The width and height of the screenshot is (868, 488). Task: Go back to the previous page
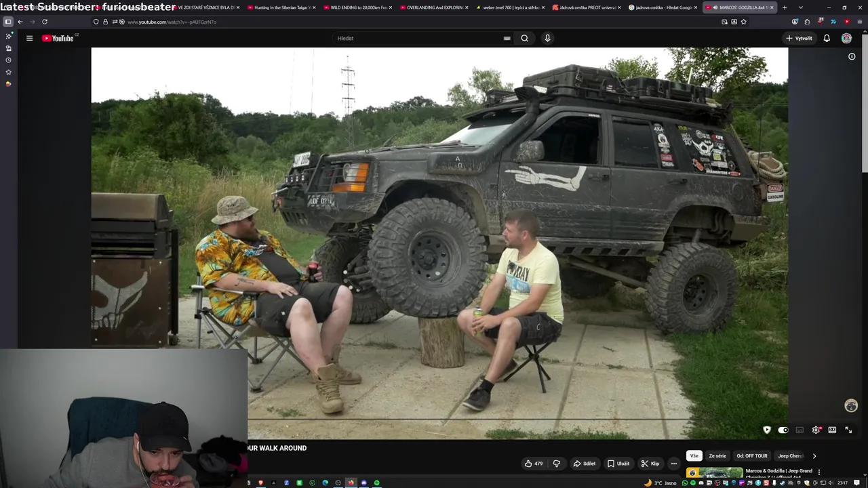click(x=20, y=22)
